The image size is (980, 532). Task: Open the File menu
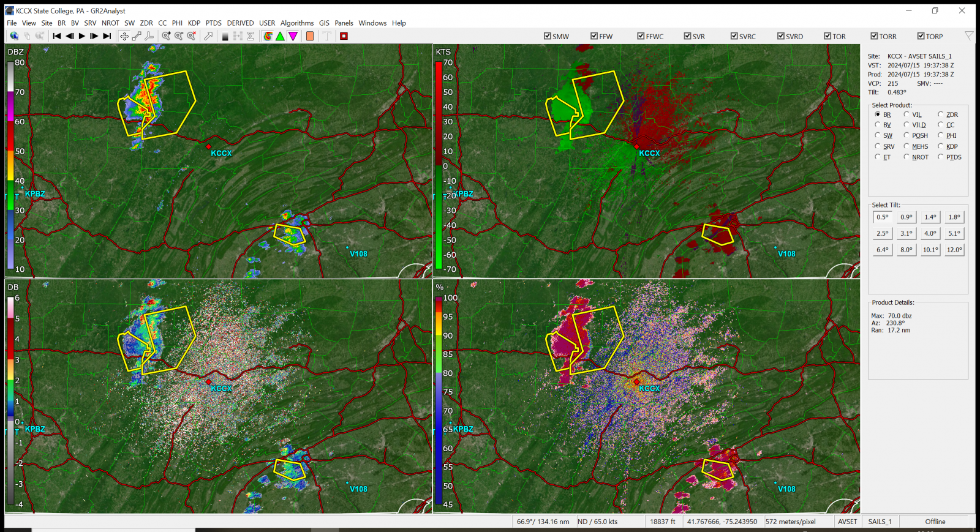pos(12,23)
